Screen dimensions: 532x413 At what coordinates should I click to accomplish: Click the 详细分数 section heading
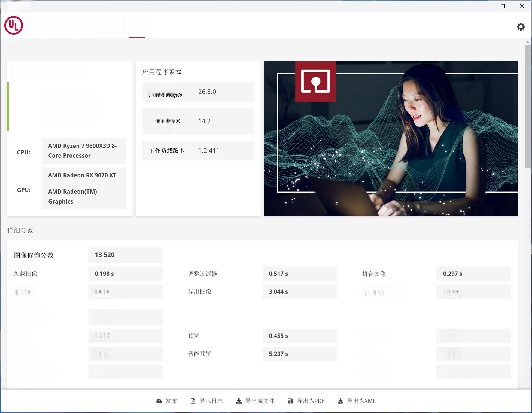tap(20, 230)
